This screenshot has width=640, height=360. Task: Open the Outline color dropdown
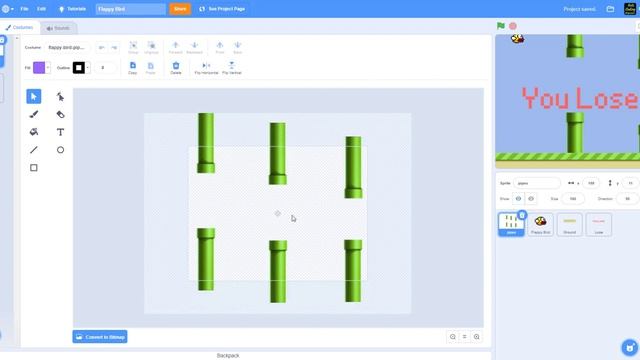[88, 68]
